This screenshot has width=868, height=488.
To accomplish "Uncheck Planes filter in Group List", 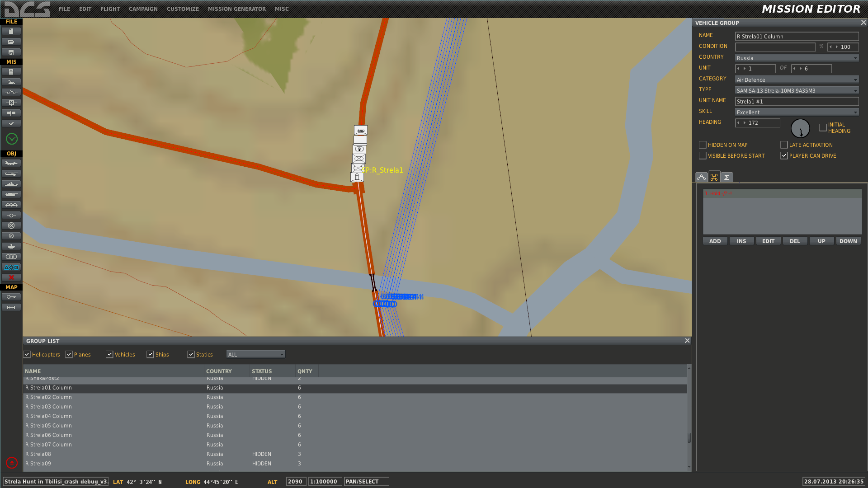I will pyautogui.click(x=69, y=355).
